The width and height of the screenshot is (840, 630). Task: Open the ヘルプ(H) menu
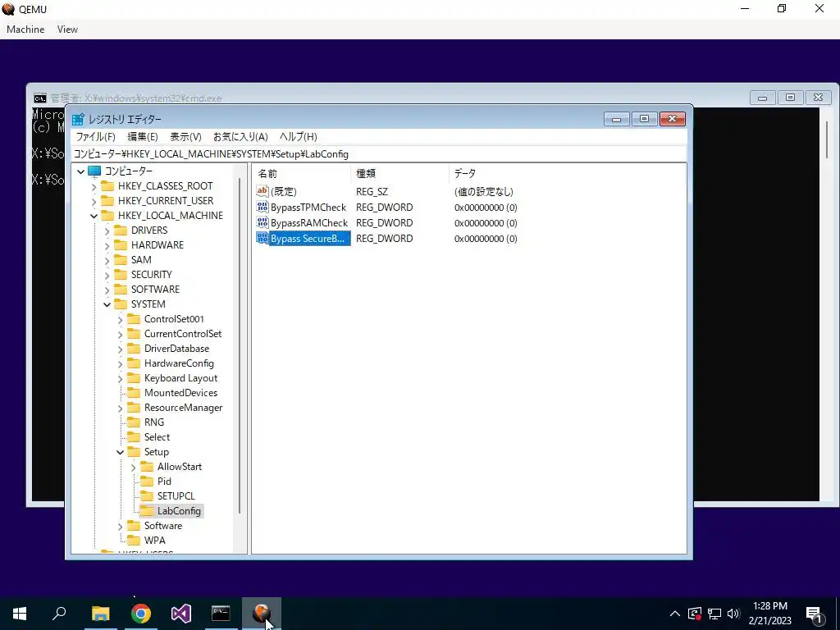299,137
